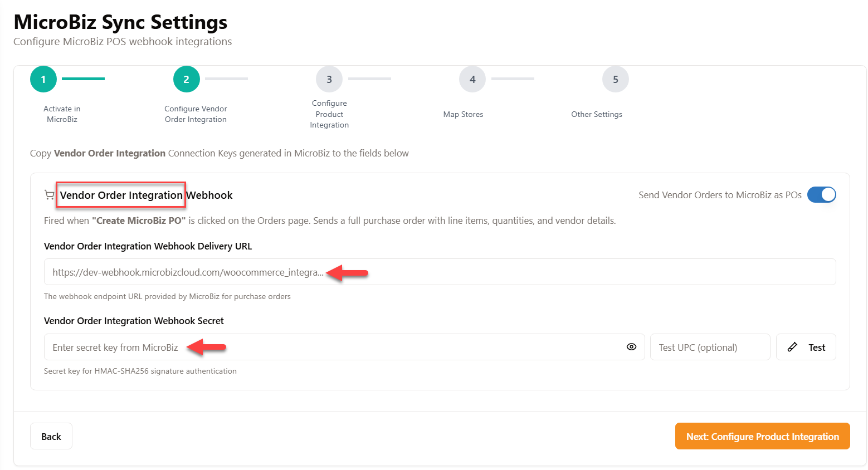Click the 'Fired when Create MicroBiz PO' description

click(330, 221)
